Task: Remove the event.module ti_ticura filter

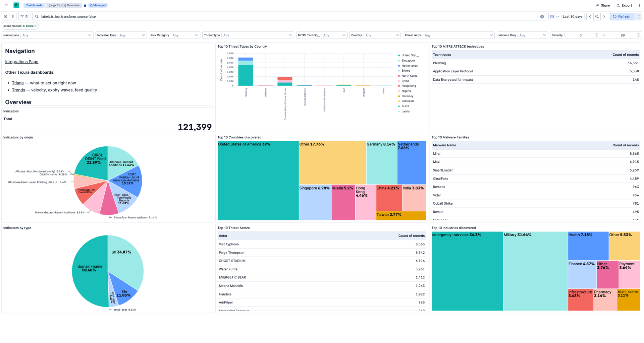Action: [x=36, y=26]
